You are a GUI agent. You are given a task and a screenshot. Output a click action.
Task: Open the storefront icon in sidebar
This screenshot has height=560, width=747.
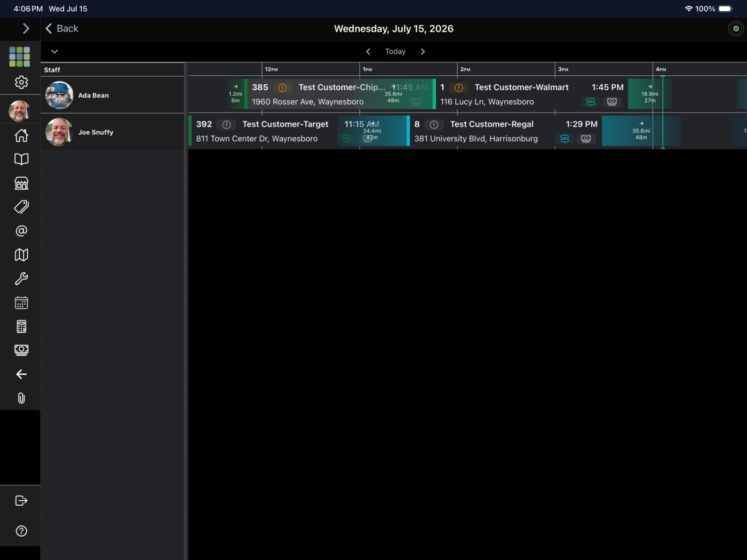pyautogui.click(x=21, y=183)
